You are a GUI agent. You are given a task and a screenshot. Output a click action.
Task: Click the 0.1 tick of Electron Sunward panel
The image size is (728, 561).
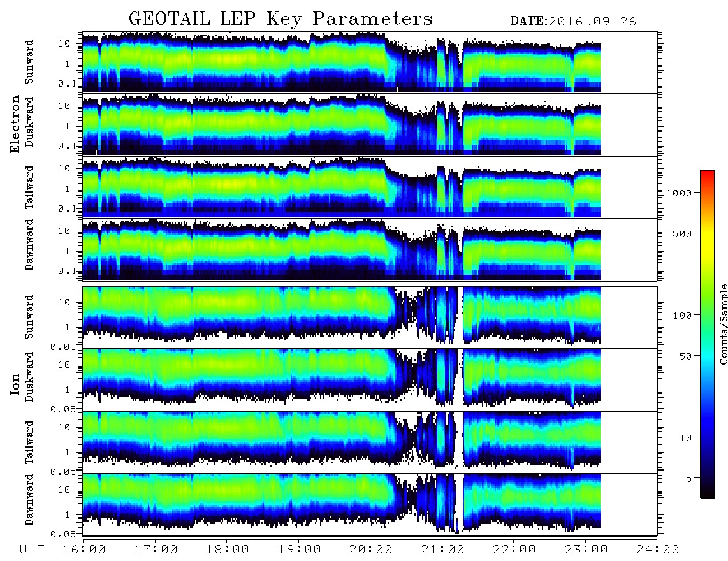click(x=68, y=84)
